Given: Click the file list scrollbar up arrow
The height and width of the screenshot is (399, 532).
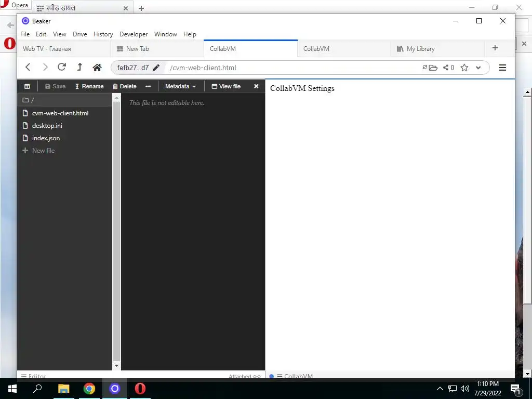Looking at the screenshot, I should 116,98.
